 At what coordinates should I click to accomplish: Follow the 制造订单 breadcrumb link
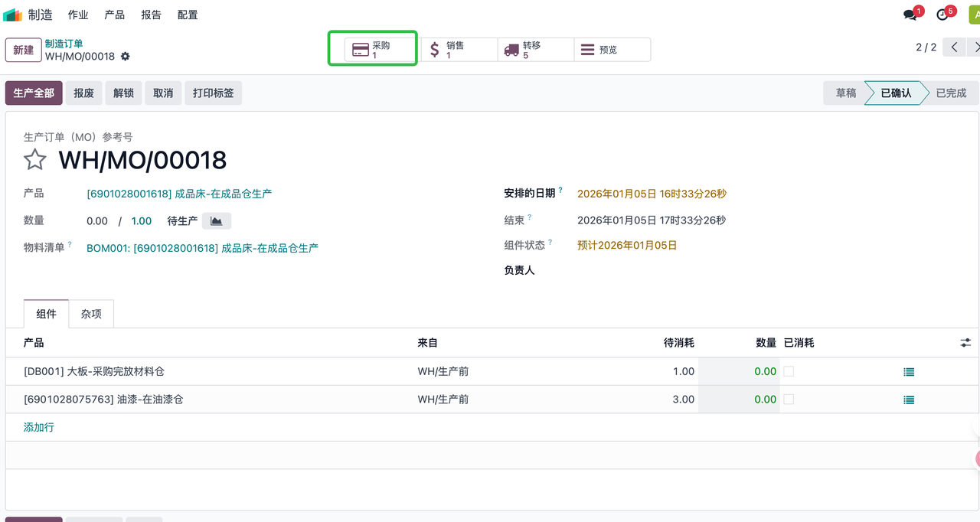click(64, 44)
